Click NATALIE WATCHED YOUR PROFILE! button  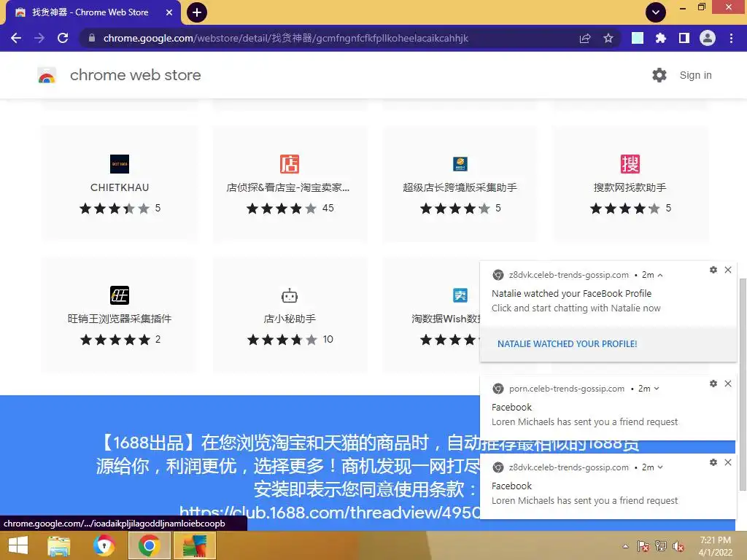[567, 344]
